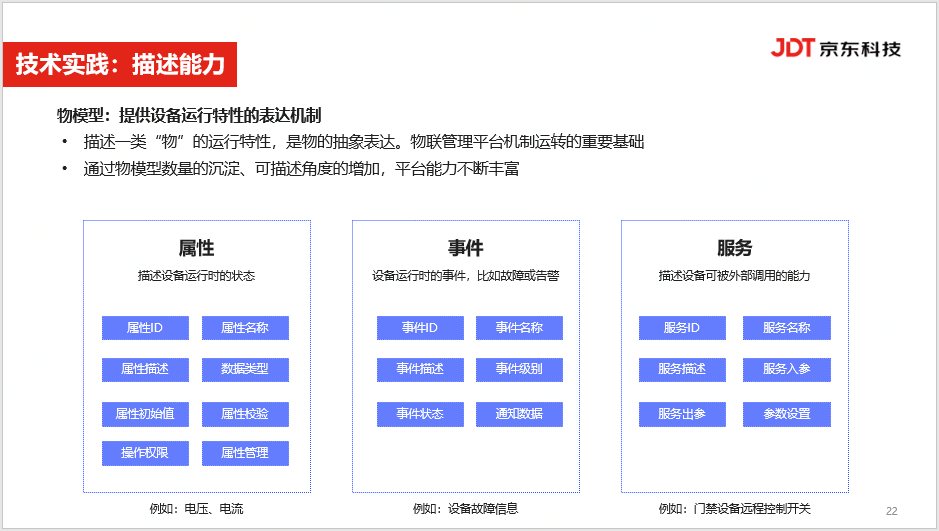Click the 服务ID box
This screenshot has width=939, height=531.
point(682,328)
